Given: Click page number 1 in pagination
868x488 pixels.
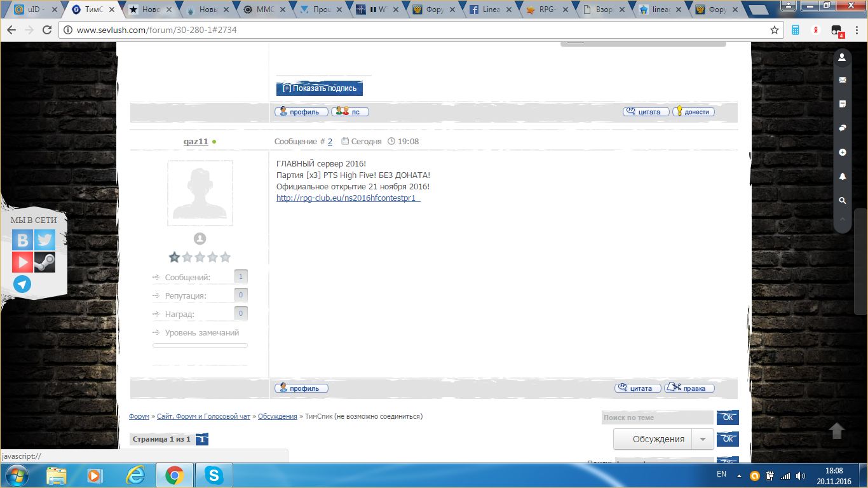Looking at the screenshot, I should [x=201, y=439].
